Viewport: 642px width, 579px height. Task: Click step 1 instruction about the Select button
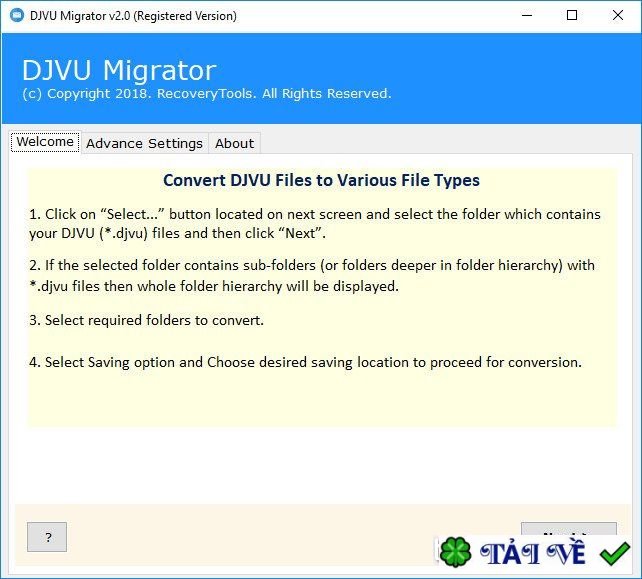coord(315,224)
